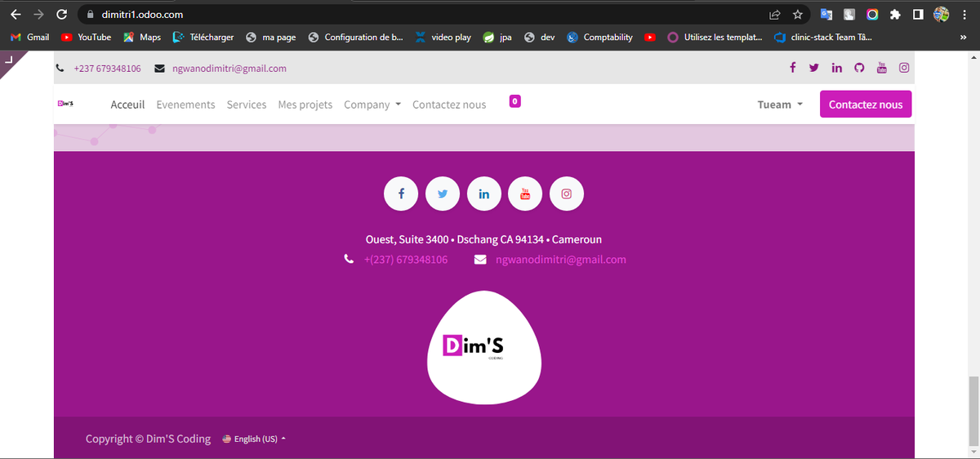Open the Acceuil menu item
980x459 pixels.
(x=127, y=105)
